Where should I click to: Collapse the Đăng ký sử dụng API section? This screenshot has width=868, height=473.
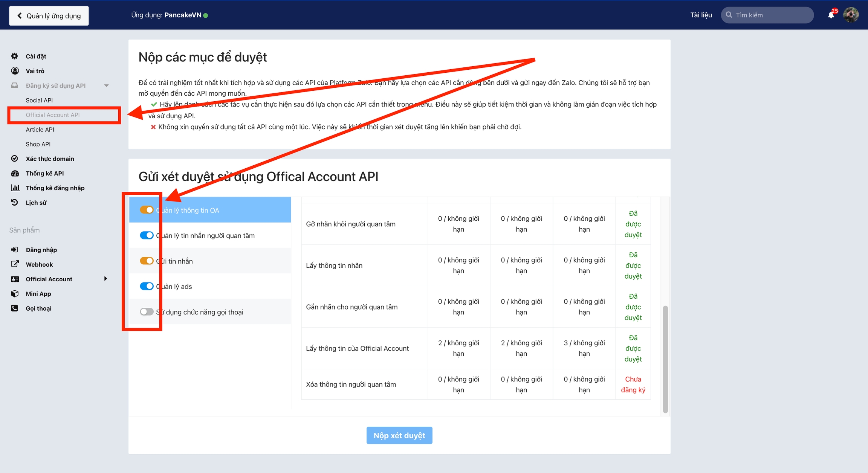pos(106,85)
